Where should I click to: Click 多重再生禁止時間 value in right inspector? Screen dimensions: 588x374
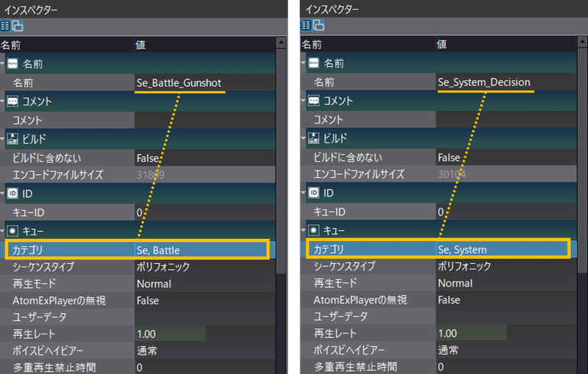506,366
